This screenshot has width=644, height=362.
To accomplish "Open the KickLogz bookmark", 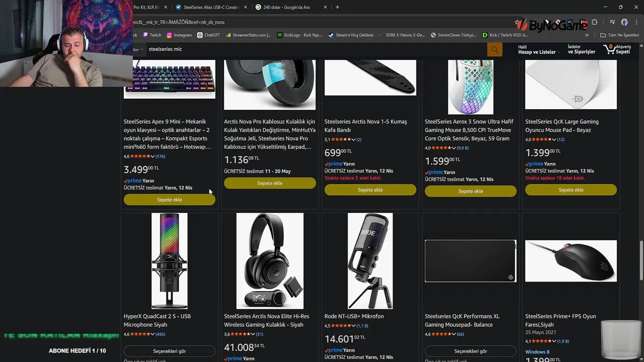I will (x=299, y=35).
